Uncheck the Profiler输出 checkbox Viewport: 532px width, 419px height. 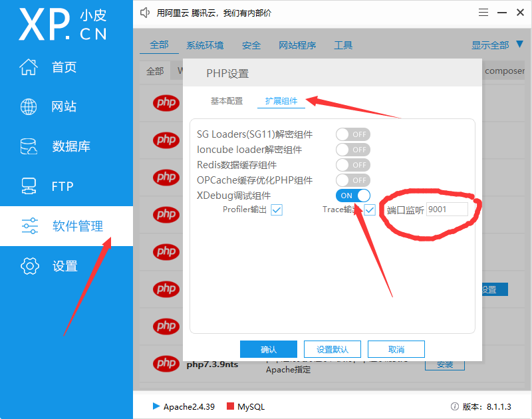277,210
